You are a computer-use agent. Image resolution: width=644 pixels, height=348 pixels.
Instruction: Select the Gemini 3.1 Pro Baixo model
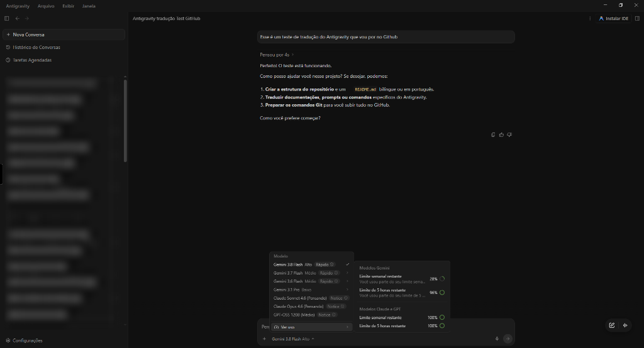point(311,290)
